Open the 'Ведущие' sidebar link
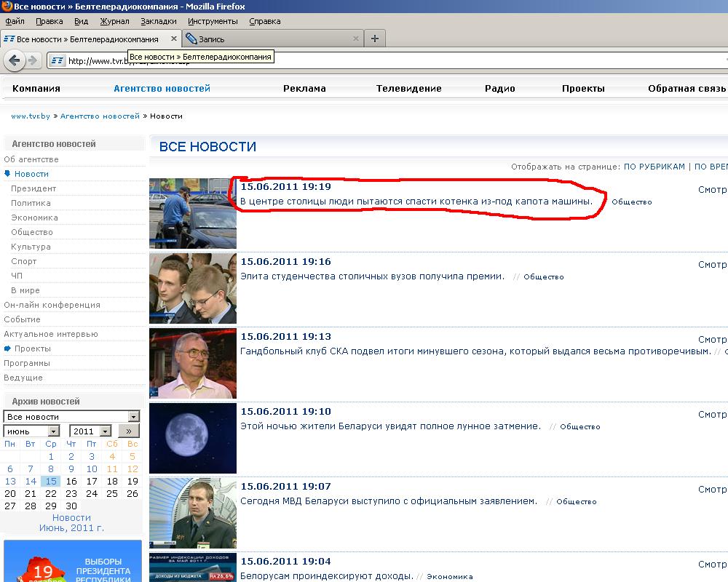Viewport: 728px width, 582px height. (23, 378)
